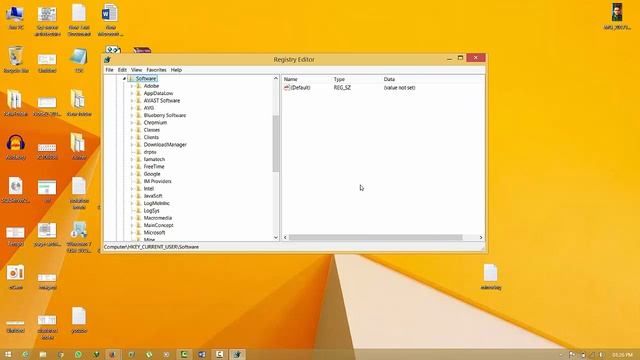Select the Recycle Bin desktop icon

(16, 60)
